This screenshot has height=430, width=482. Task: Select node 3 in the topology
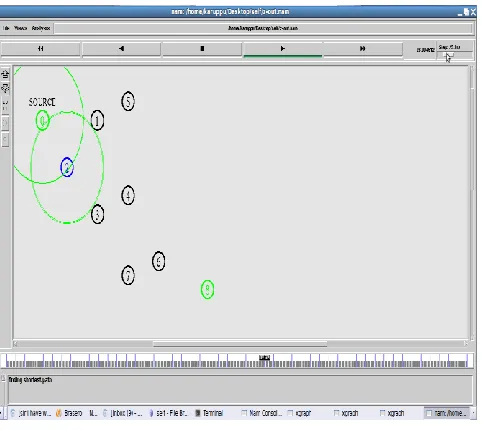(97, 214)
